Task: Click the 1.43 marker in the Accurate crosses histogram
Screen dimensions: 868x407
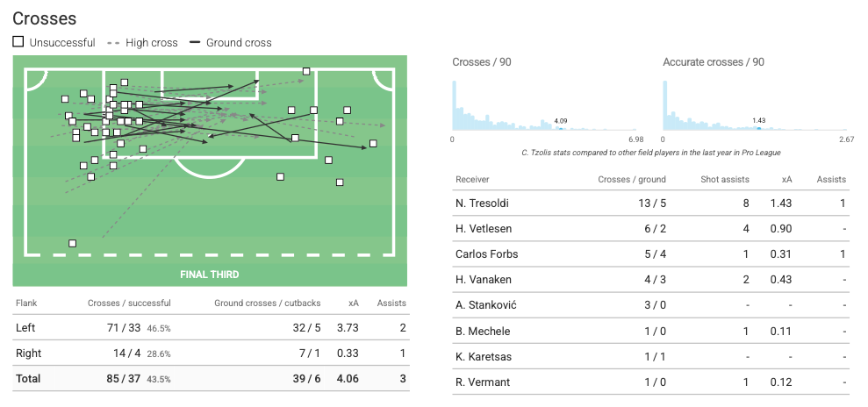Action: pos(758,128)
